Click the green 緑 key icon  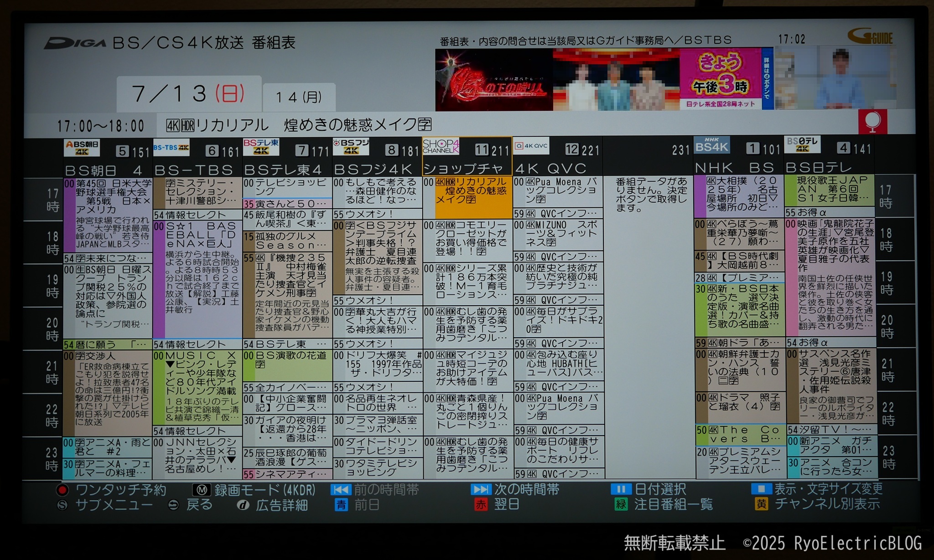pos(621,504)
